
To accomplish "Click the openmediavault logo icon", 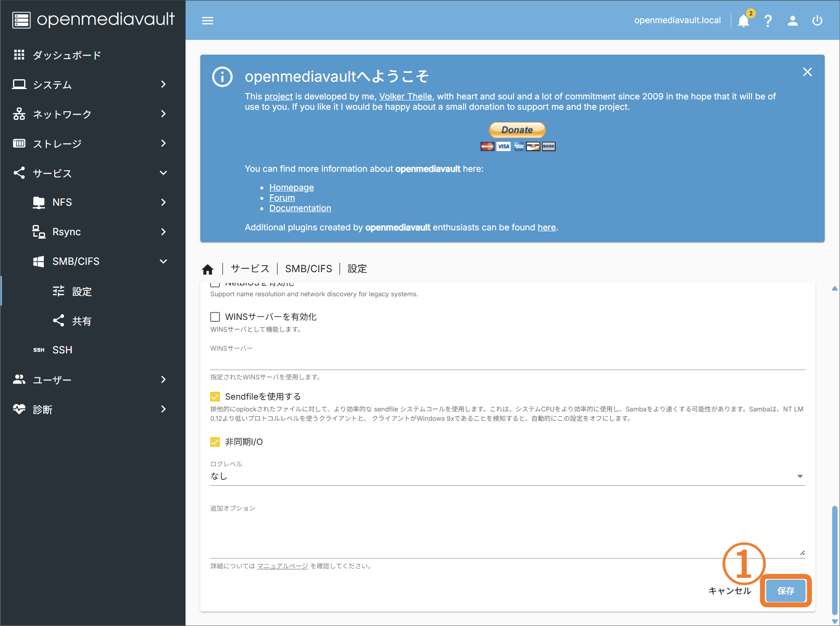I will coord(21,20).
